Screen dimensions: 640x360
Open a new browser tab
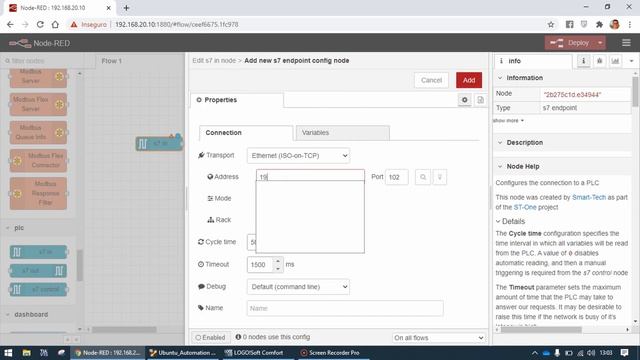(126, 8)
